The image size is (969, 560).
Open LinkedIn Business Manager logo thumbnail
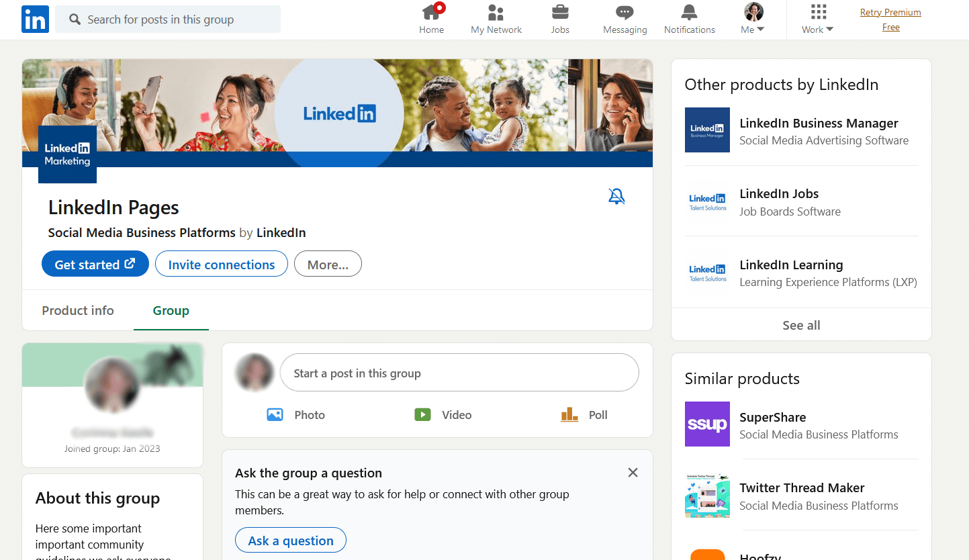707,130
